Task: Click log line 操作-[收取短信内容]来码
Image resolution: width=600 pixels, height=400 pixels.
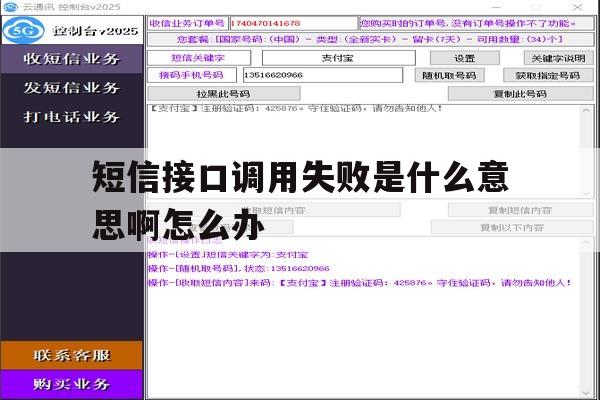Action: tap(360, 283)
